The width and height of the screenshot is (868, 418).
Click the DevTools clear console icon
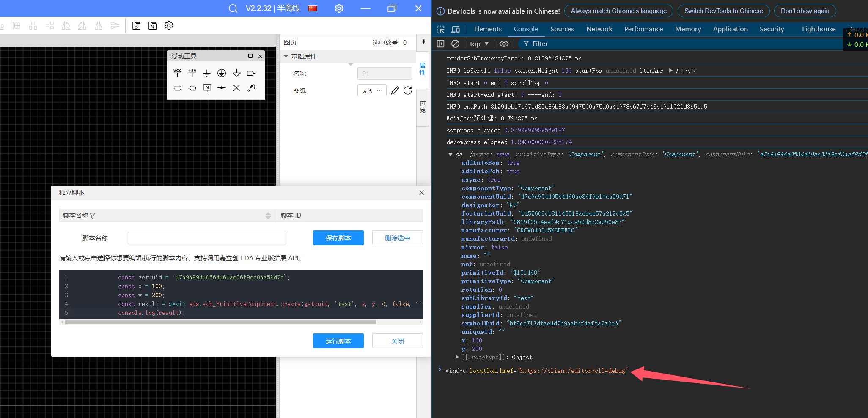pyautogui.click(x=455, y=44)
